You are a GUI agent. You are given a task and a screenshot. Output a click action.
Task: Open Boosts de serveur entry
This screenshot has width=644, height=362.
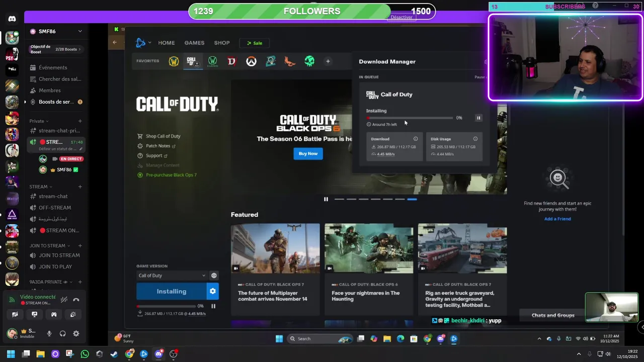pyautogui.click(x=55, y=102)
